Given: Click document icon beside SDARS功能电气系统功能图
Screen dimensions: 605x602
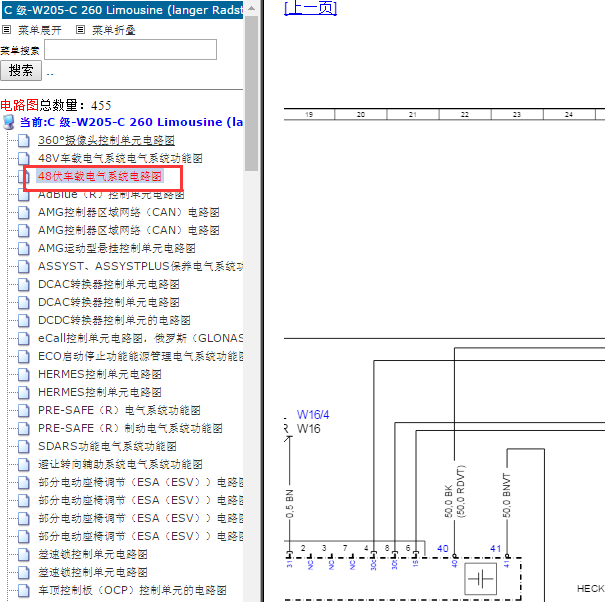Looking at the screenshot, I should (24, 446).
